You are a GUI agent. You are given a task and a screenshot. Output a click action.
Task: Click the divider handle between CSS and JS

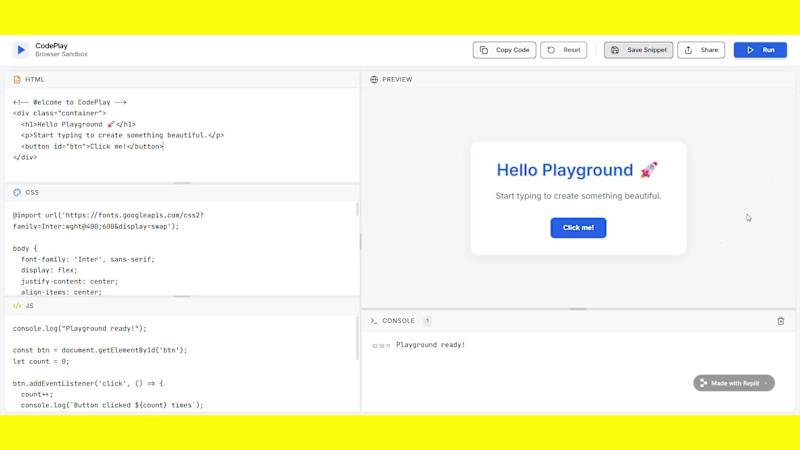click(182, 296)
